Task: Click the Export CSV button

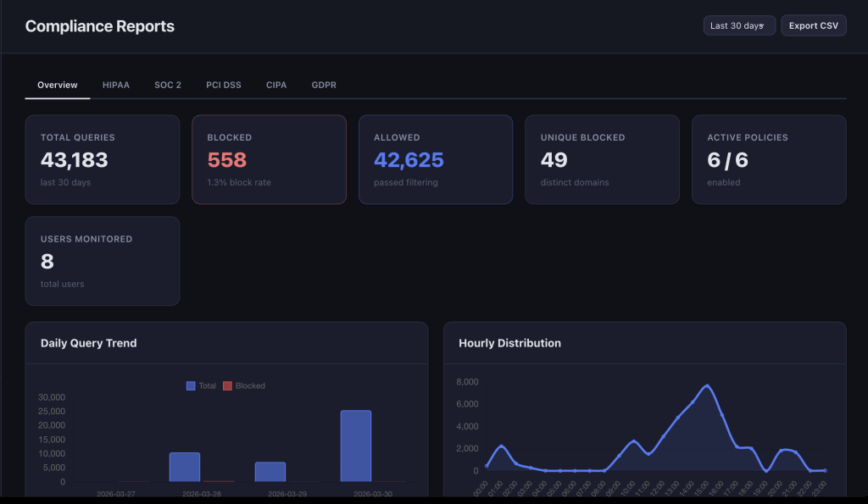Action: 813,25
